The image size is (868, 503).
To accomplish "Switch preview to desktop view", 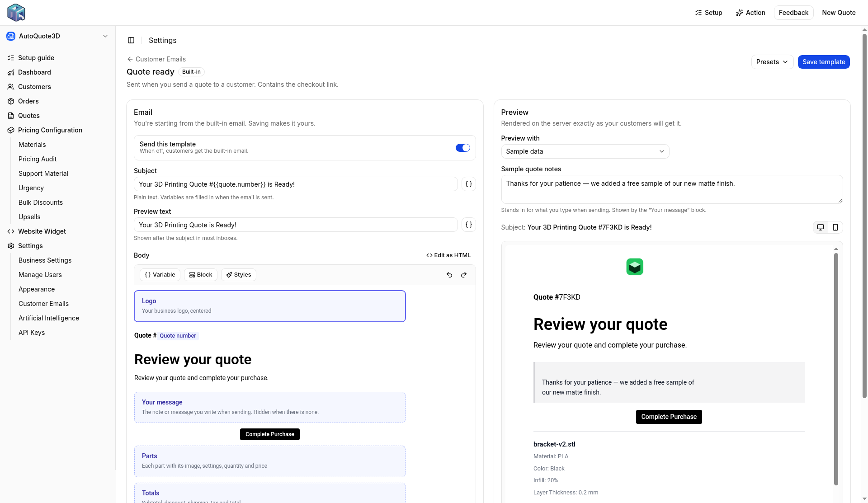I will pos(821,227).
